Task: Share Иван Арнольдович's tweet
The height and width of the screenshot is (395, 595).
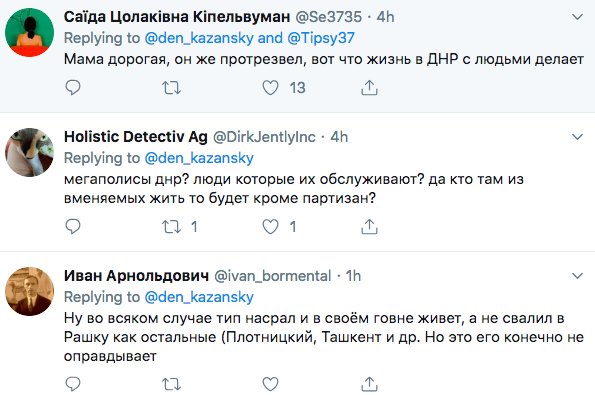Action: click(x=369, y=384)
